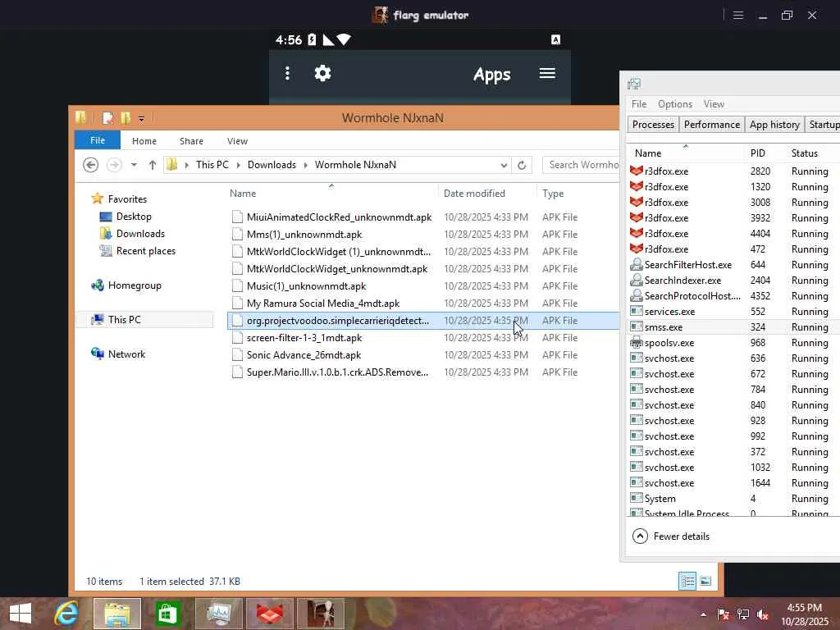The image size is (840, 630).
Task: Open the emulator three-dot overflow menu
Action: tap(287, 73)
